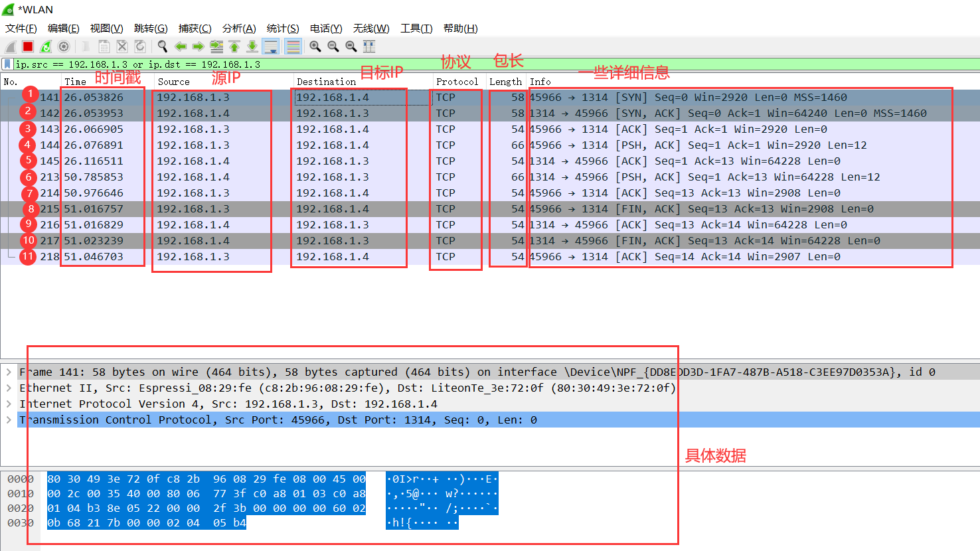Toggle auto-scroll during live capture
The image size is (980, 551).
click(x=271, y=46)
